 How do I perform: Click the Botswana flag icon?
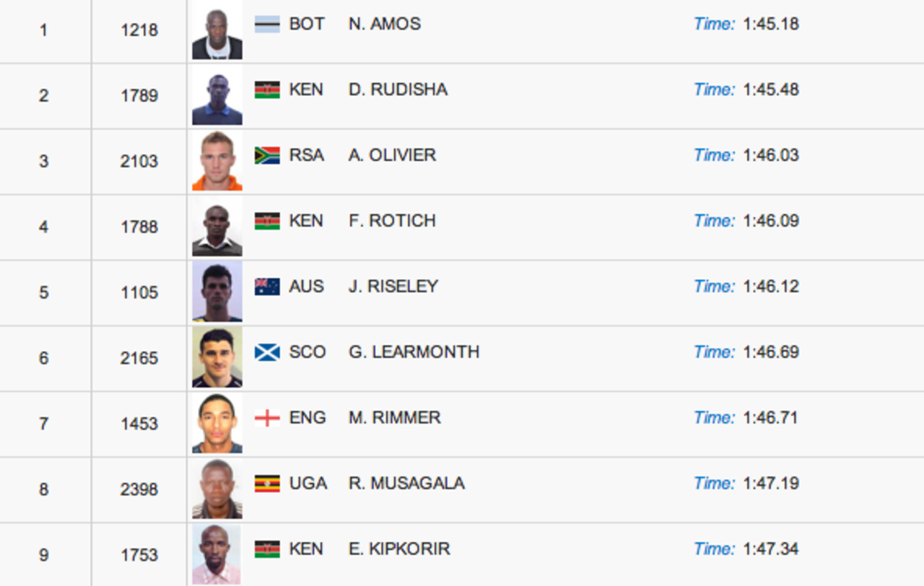click(267, 25)
